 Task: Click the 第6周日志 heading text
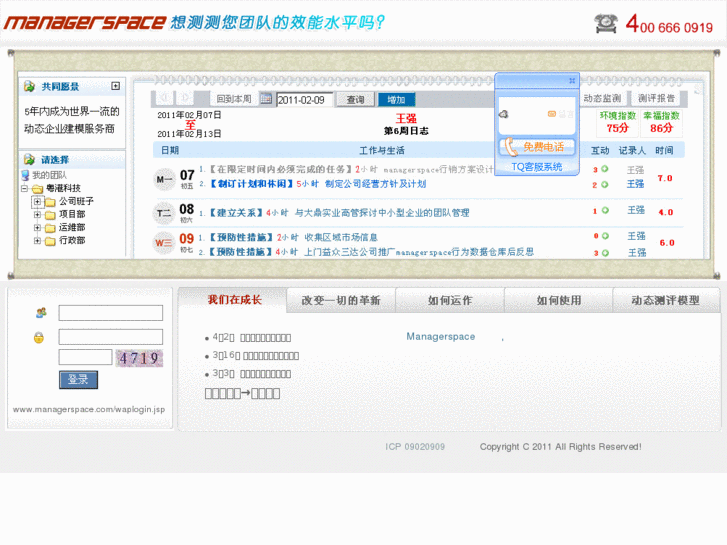(x=406, y=131)
